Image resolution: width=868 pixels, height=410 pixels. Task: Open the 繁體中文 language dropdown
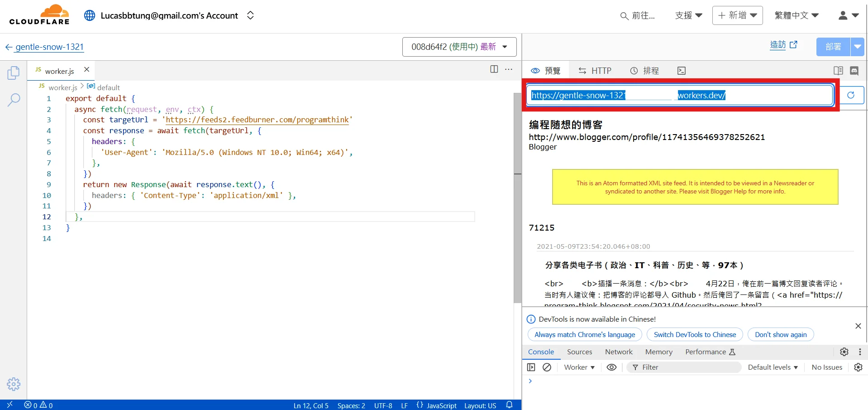[796, 15]
